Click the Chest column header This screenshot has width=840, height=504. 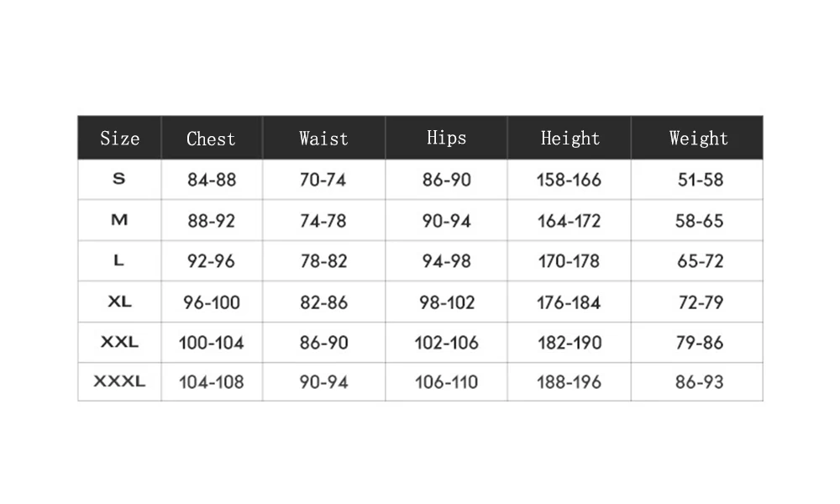coord(211,139)
